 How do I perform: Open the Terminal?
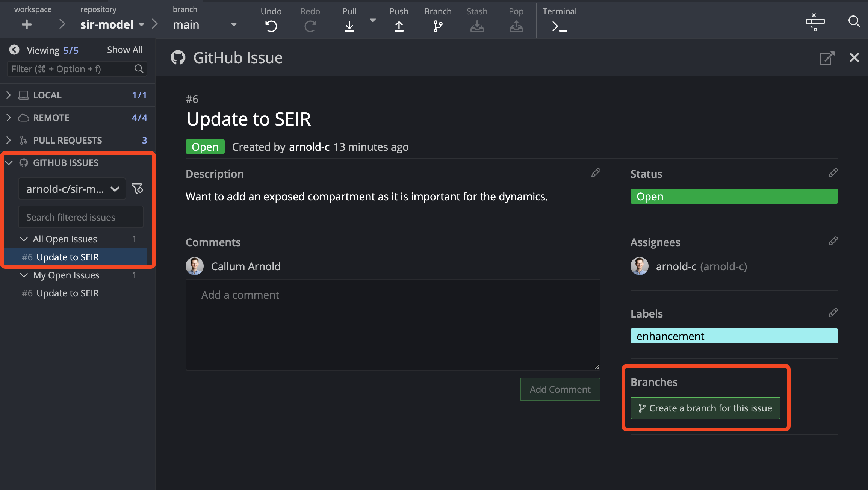pos(559,26)
